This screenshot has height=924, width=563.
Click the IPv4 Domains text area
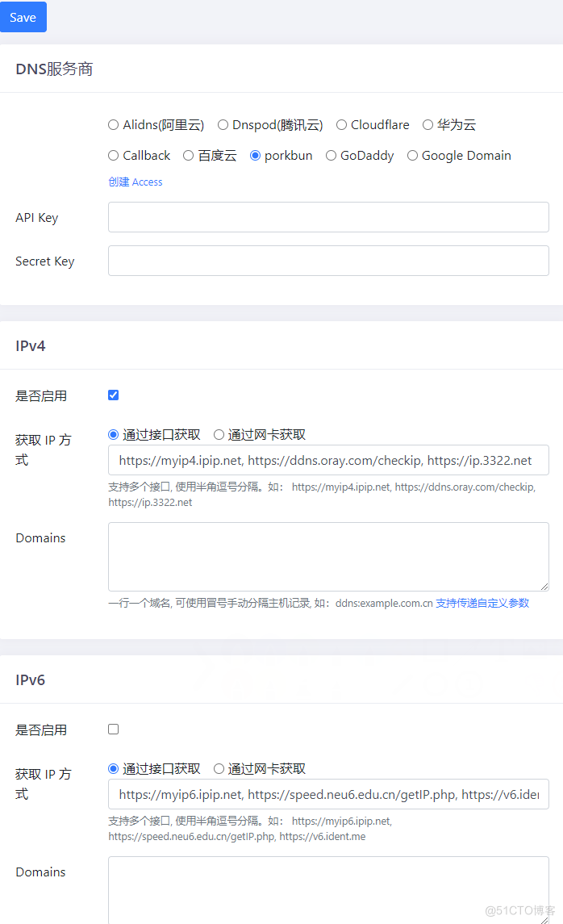pos(328,557)
